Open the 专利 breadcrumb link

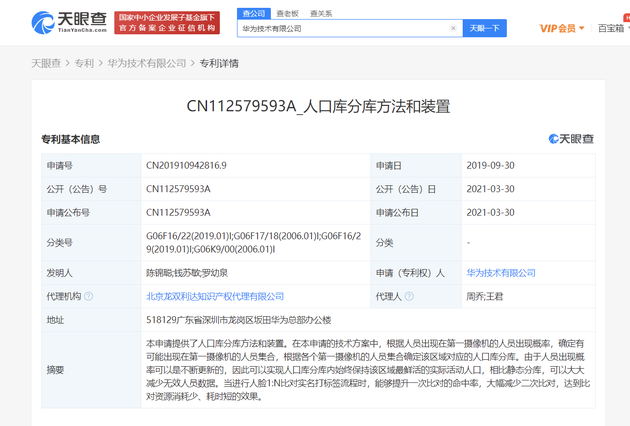84,63
